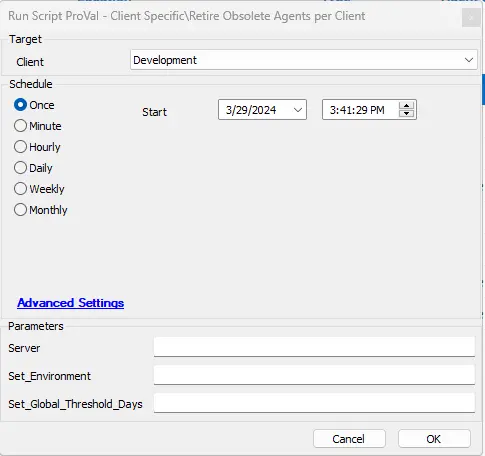Open the start date picker dropdown
The width and height of the screenshot is (485, 456).
coord(298,110)
